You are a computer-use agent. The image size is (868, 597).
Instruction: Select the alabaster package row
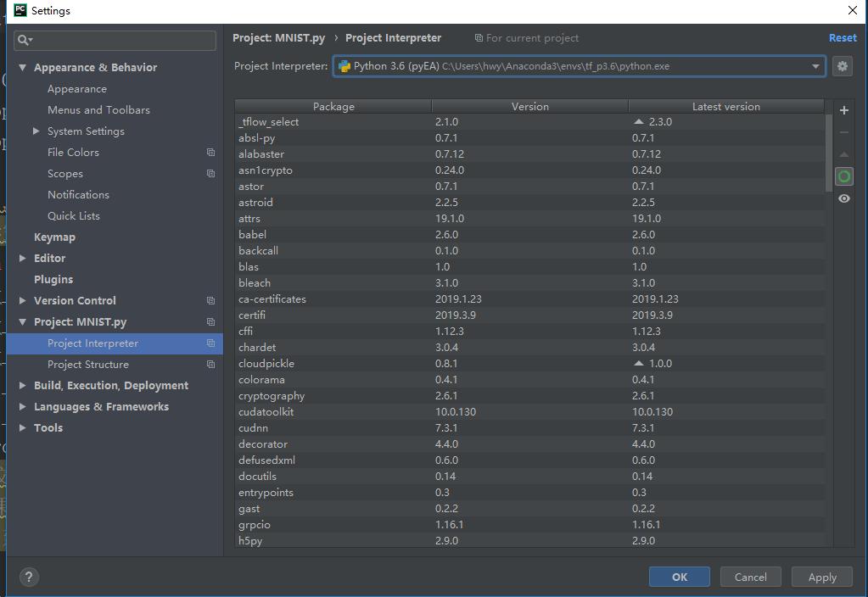529,153
